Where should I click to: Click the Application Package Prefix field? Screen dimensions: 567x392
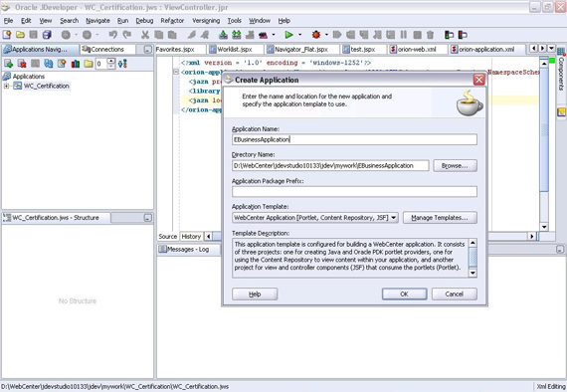point(354,192)
